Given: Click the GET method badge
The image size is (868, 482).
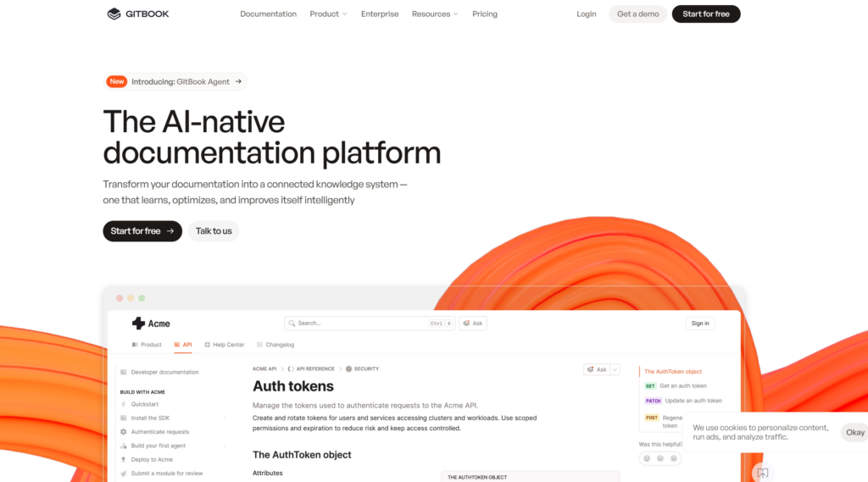Looking at the screenshot, I should pos(650,386).
